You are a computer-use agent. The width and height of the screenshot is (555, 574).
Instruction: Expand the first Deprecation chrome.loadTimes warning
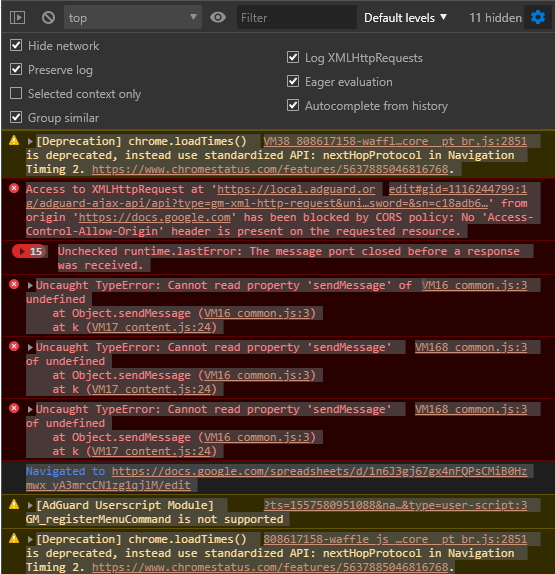click(30, 141)
